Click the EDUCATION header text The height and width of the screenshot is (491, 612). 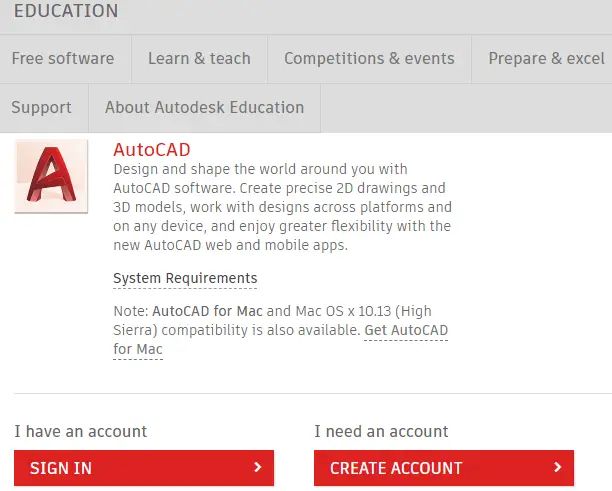66,11
